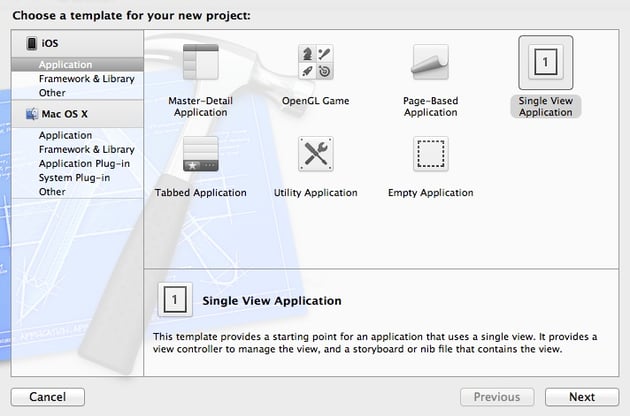630x416 pixels.
Task: Select the Master-Detail Application template icon
Action: tap(200, 62)
